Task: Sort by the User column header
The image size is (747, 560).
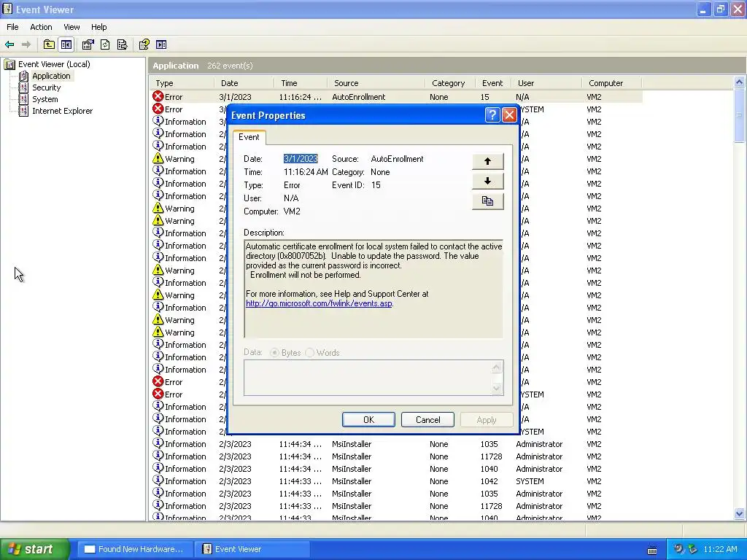Action: 546,83
